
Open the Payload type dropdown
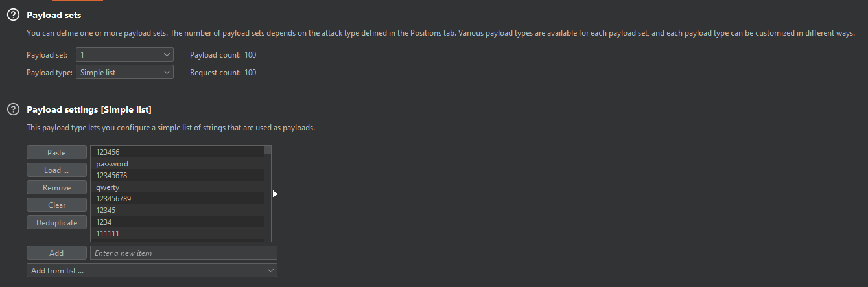click(x=124, y=73)
